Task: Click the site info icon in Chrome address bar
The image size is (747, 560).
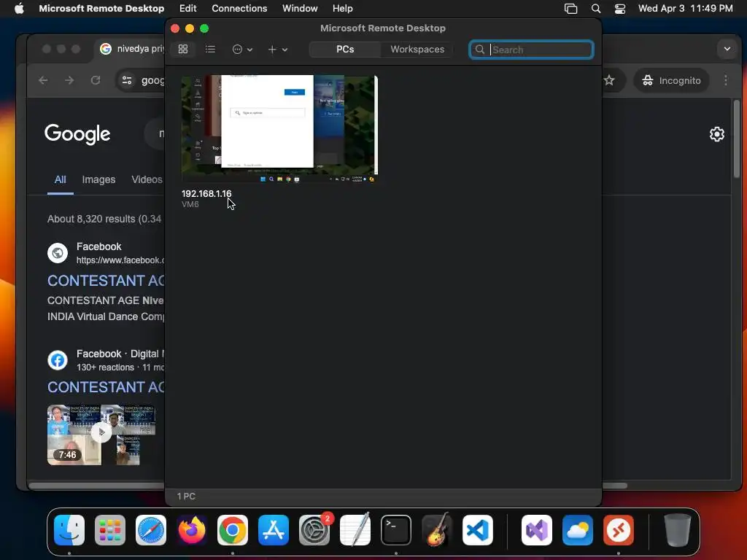Action: tap(127, 80)
